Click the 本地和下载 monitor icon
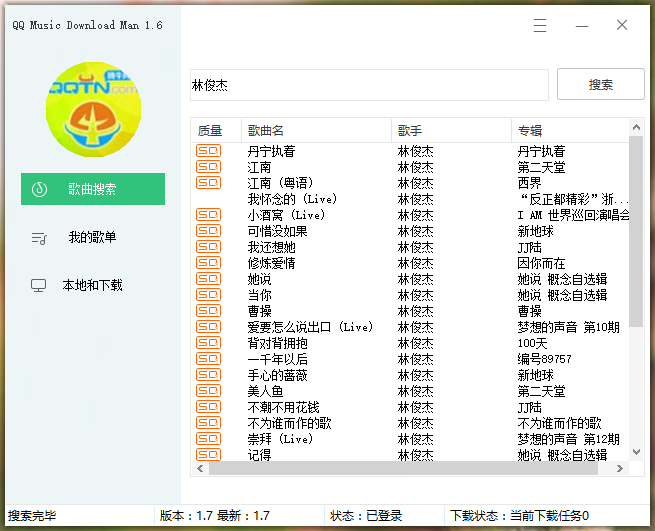The width and height of the screenshot is (655, 531). click(x=39, y=285)
